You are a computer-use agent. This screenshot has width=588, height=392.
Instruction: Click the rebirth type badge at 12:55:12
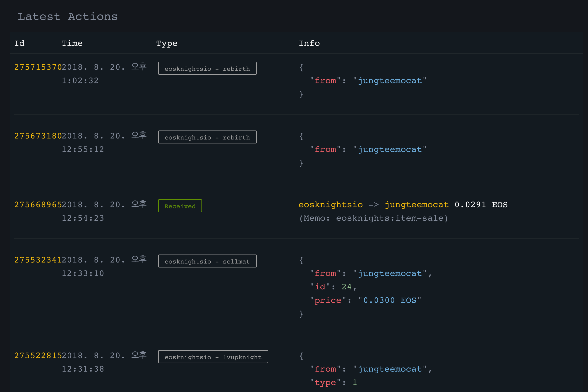207,137
